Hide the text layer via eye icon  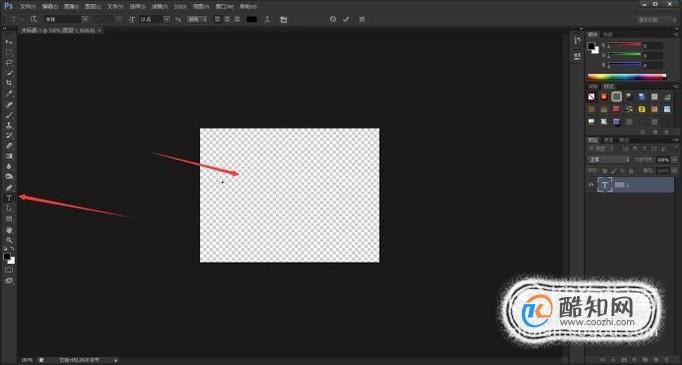(x=591, y=185)
